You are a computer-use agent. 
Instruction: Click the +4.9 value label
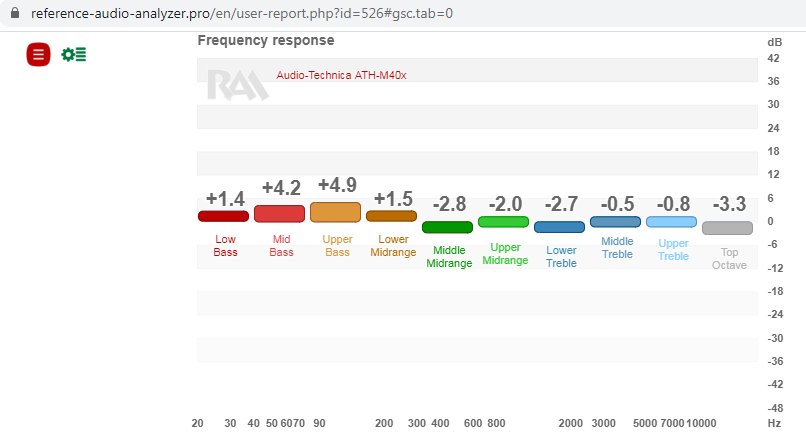point(337,185)
